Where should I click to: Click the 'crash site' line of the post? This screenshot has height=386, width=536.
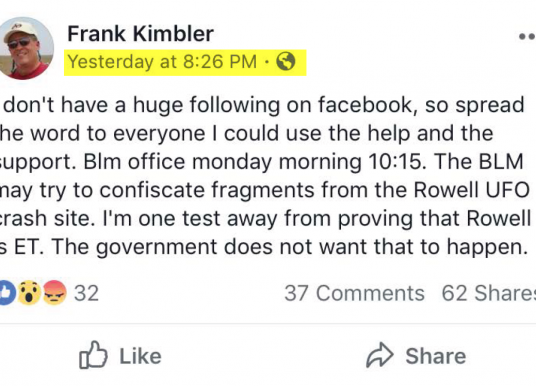pyautogui.click(x=265, y=218)
